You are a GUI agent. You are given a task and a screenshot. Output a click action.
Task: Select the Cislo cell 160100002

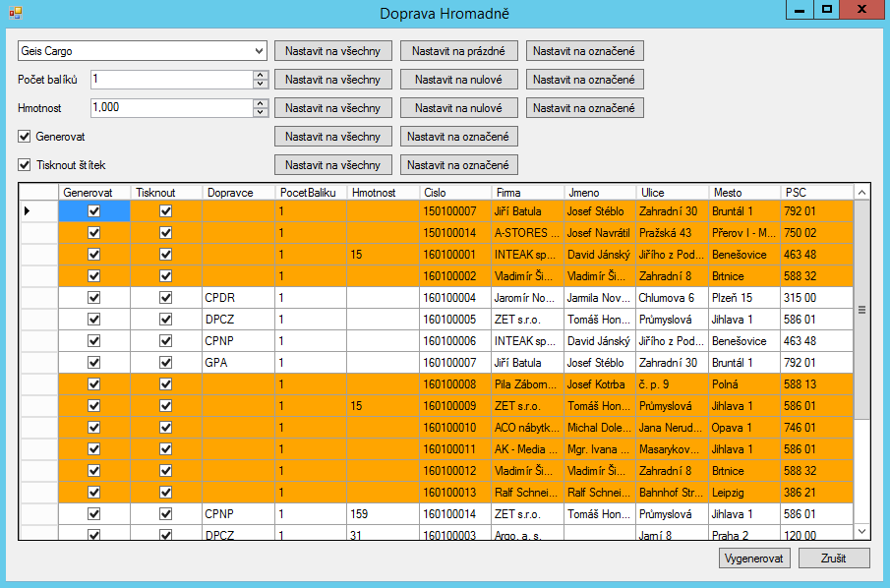(x=455, y=276)
